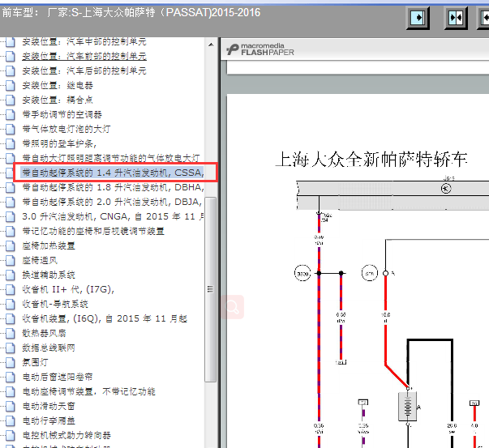Select 带照明的登车护条 entry
Screen dimensions: 489x448
pyautogui.click(x=59, y=143)
